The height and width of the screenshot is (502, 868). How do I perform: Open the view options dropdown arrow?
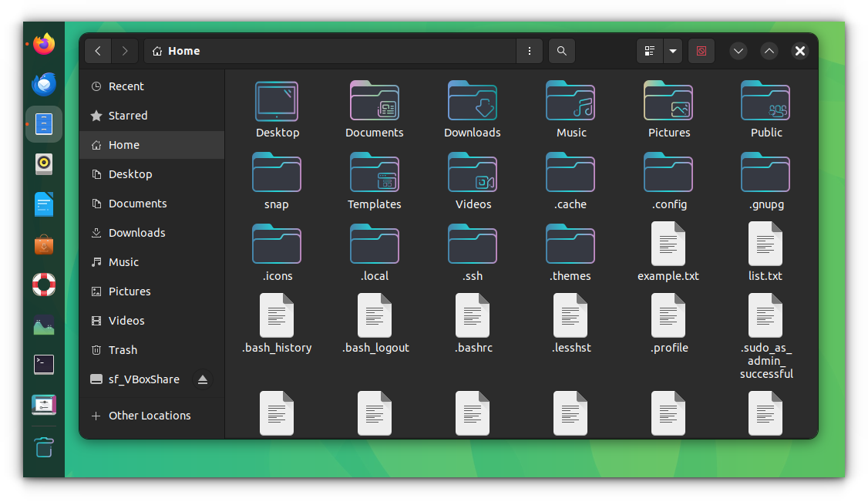tap(672, 50)
